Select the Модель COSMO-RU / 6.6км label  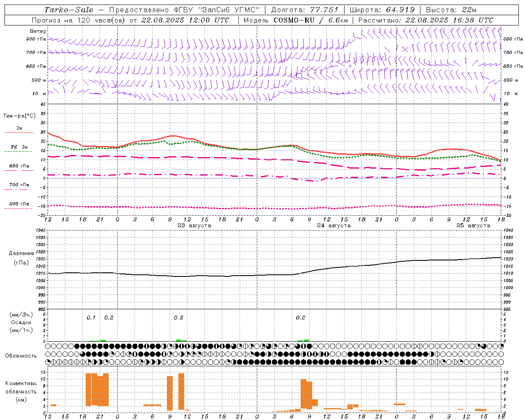296,20
